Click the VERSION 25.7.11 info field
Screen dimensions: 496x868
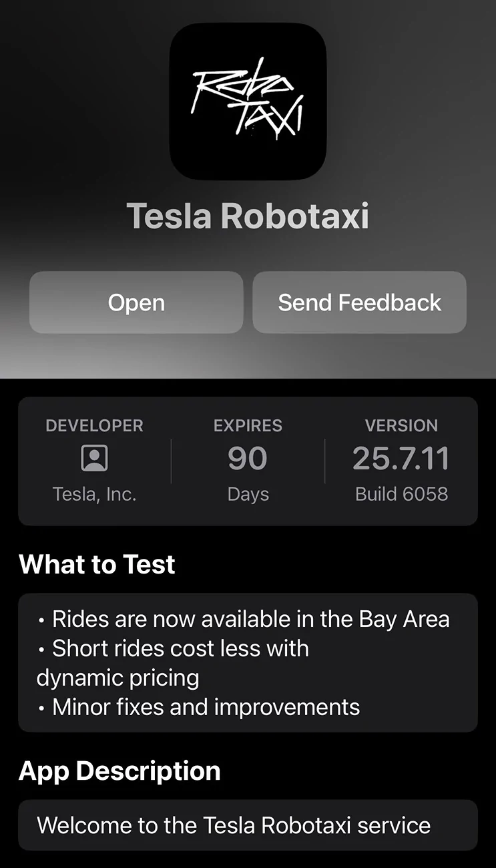point(401,459)
